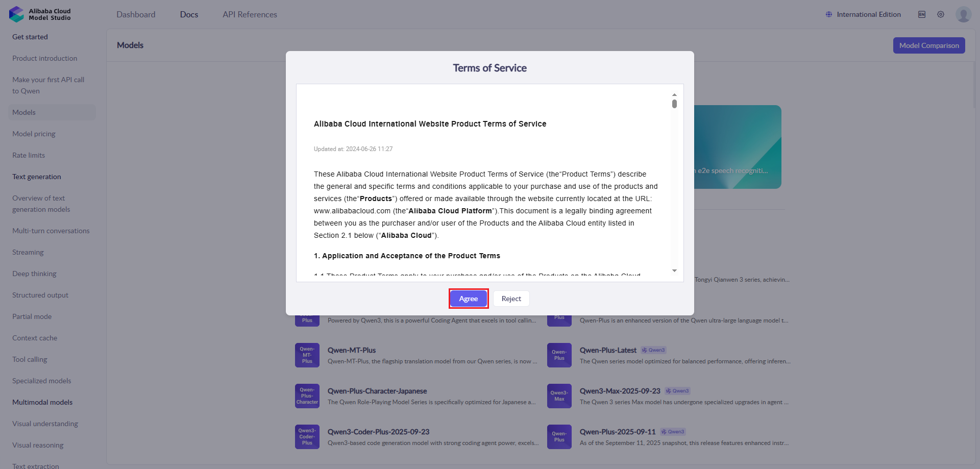Agree to the Terms of Service
The width and height of the screenshot is (980, 469).
point(469,299)
